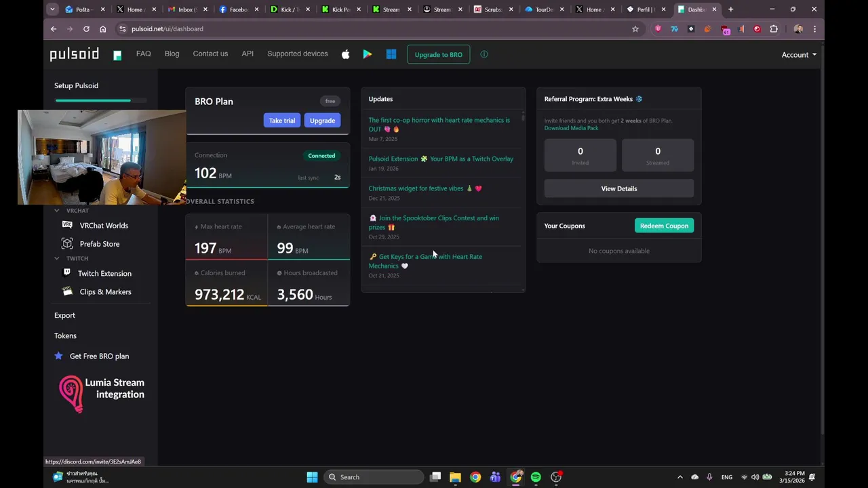868x488 pixels.
Task: Open the Chrome three-dot menu
Action: 814,29
